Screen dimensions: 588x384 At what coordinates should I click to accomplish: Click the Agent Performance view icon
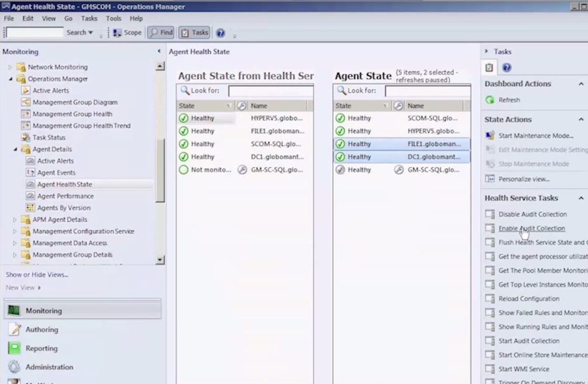click(31, 196)
